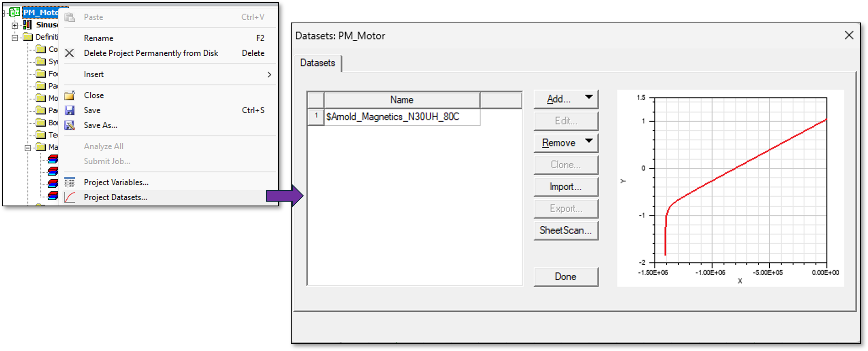Click the PM_Motor project icon in tree
Screen dimensions: 868x351
pyautogui.click(x=14, y=12)
